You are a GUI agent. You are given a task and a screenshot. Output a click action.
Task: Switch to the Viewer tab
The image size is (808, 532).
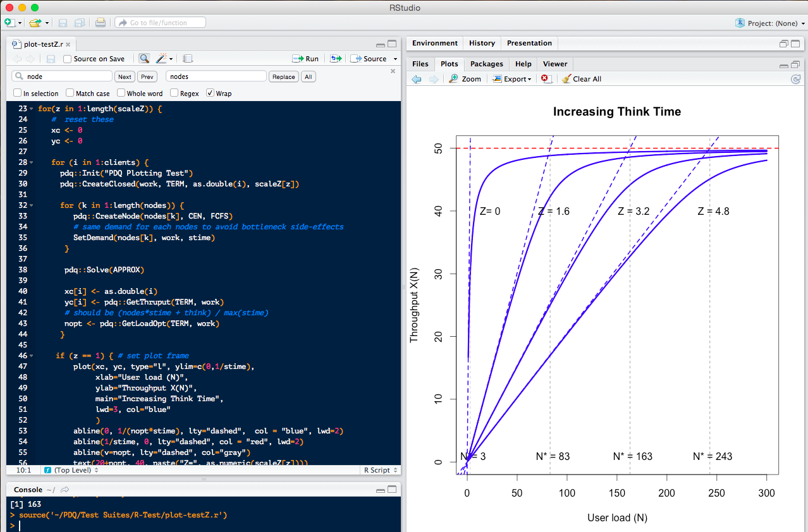555,64
